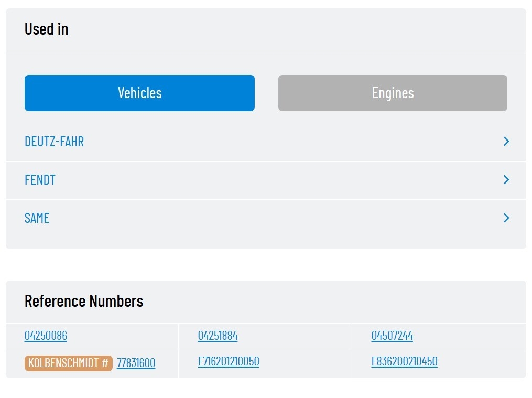The image size is (532, 398).
Task: Expand the DEUTZ-FAHR row chevron arrow
Action: 506,142
